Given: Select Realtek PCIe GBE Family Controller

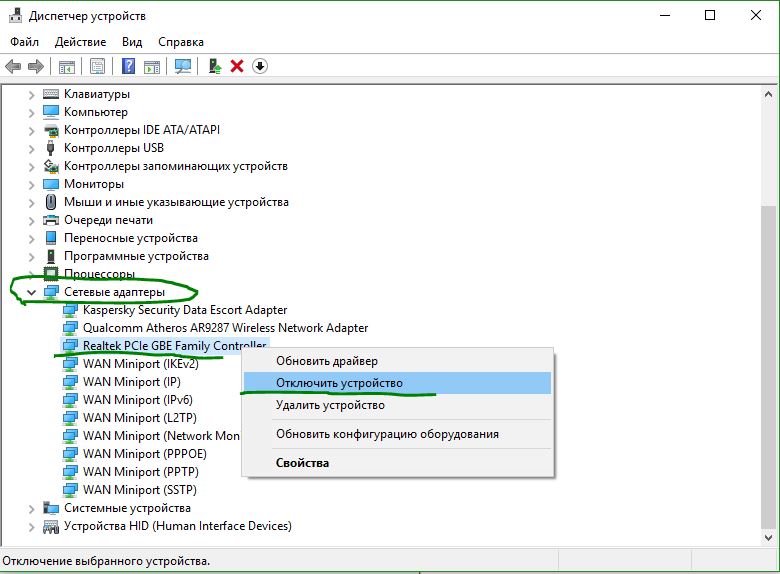Looking at the screenshot, I should pyautogui.click(x=174, y=345).
